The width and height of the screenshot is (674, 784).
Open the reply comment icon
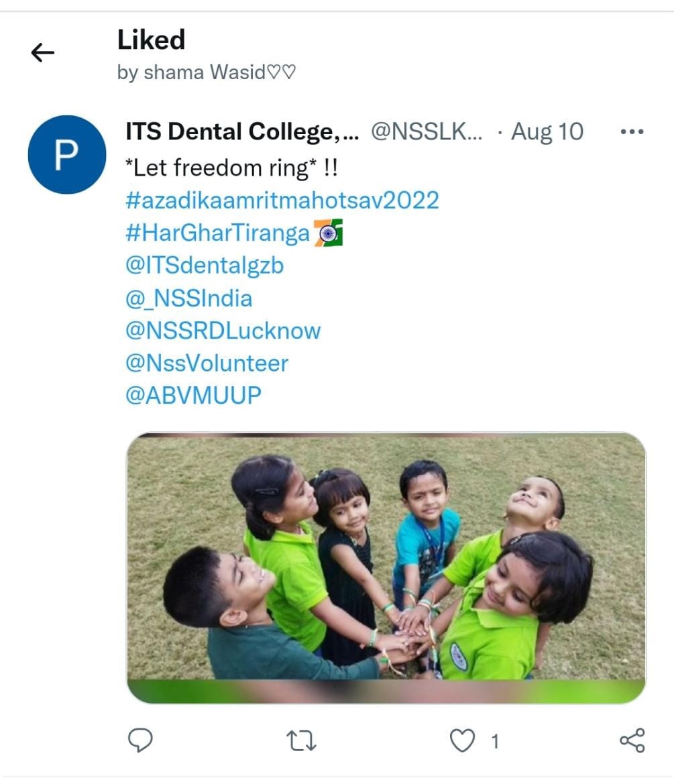(x=140, y=740)
